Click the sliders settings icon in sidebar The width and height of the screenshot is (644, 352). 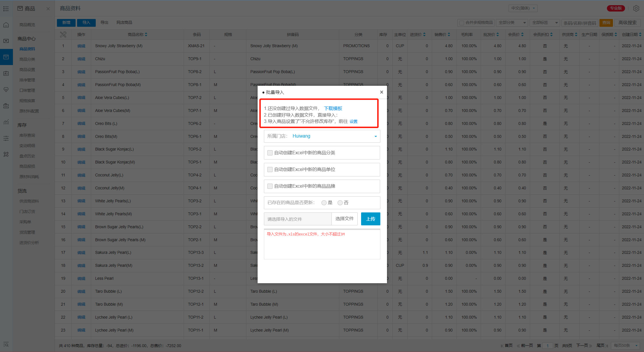6,138
